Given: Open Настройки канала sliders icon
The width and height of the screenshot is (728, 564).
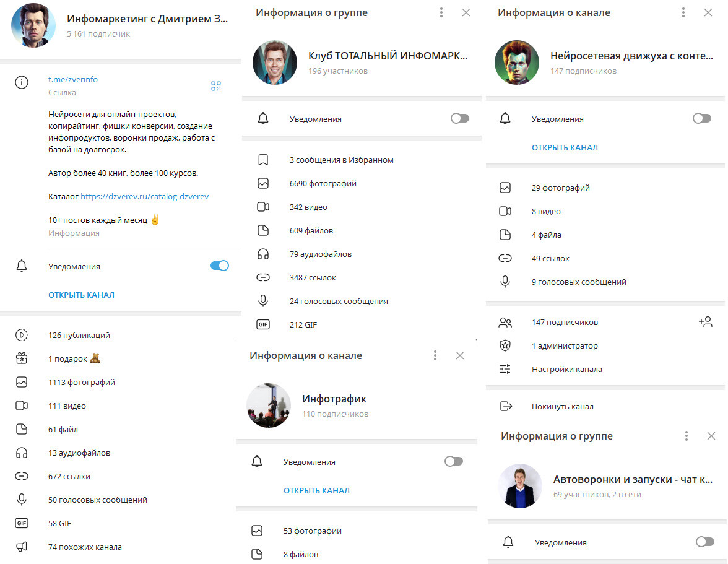Looking at the screenshot, I should pos(505,369).
